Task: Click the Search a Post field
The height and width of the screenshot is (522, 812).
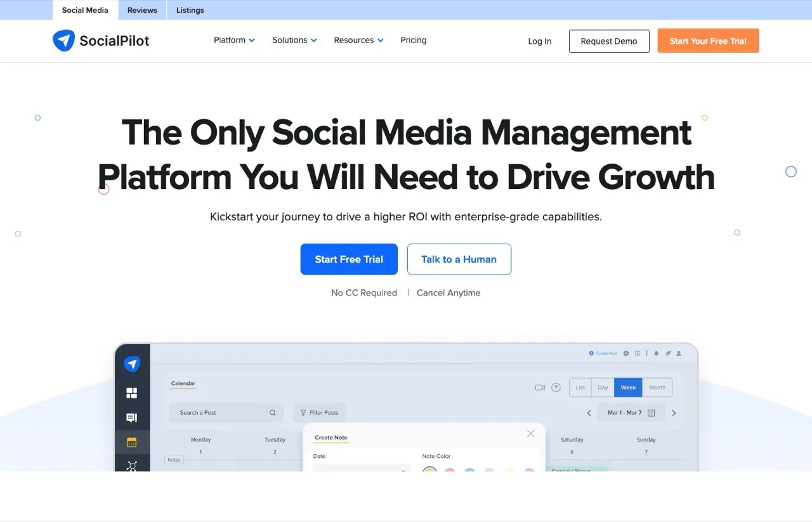Action: point(226,413)
